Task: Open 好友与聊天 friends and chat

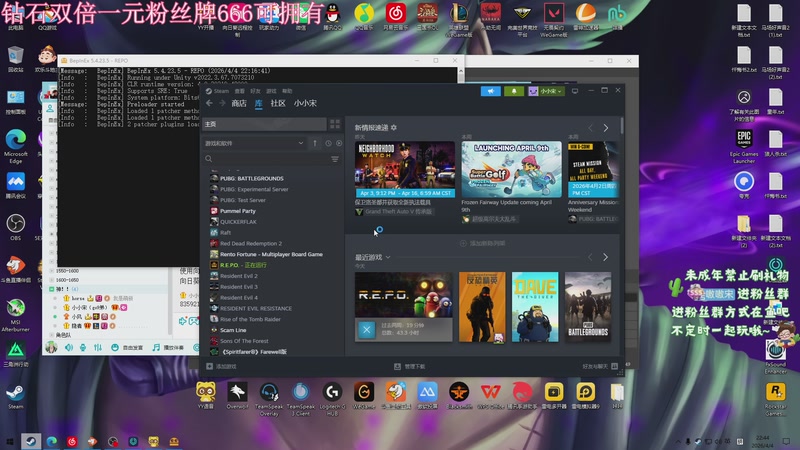Action: (x=600, y=366)
